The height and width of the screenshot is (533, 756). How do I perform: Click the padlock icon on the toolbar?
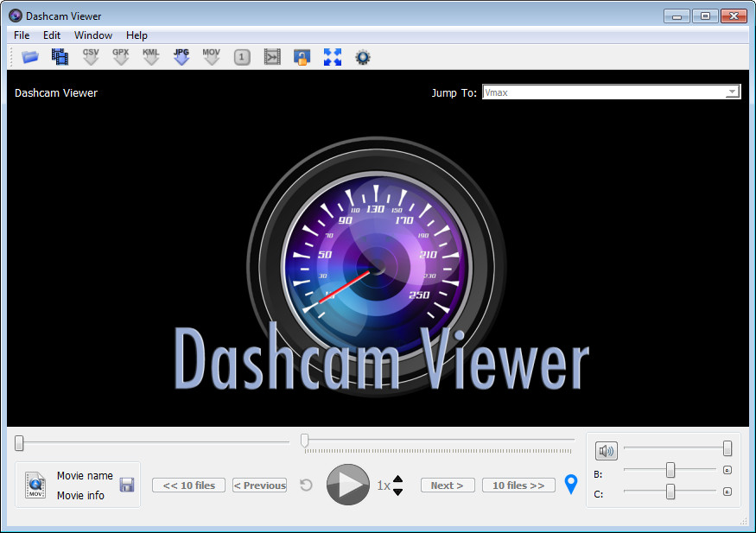pyautogui.click(x=302, y=56)
